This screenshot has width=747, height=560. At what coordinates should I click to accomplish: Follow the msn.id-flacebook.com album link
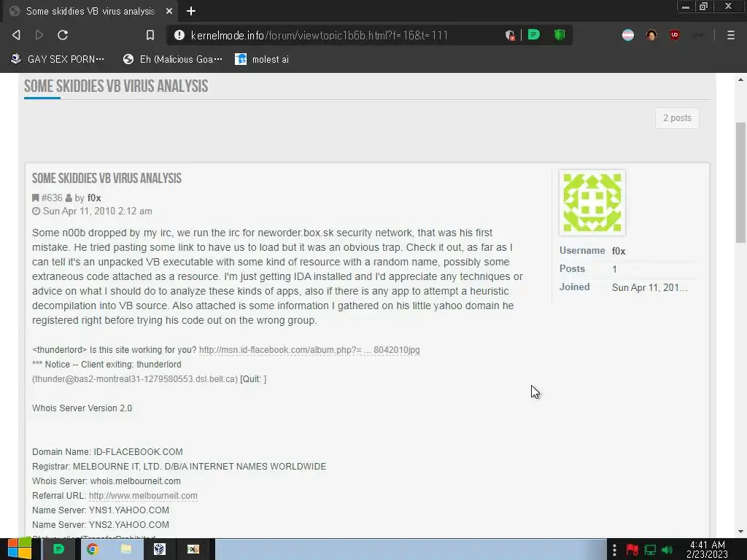pos(309,350)
